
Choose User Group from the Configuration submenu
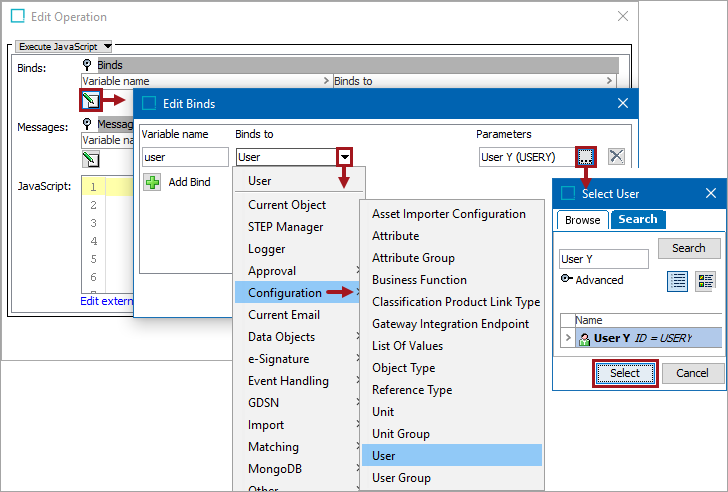401,477
